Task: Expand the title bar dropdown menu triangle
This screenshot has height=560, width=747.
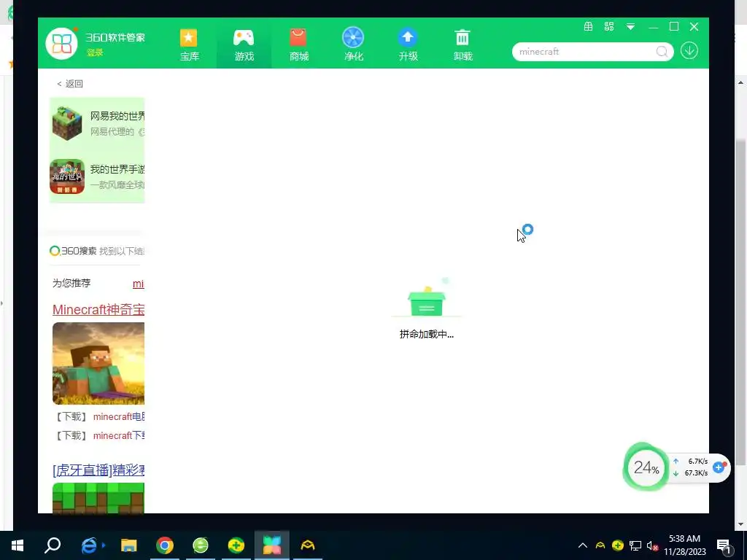Action: 630,27
